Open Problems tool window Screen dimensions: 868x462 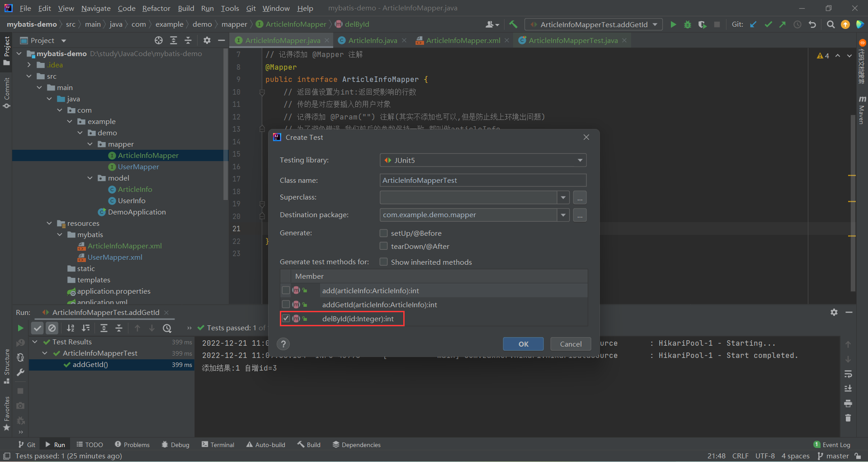(x=132, y=445)
